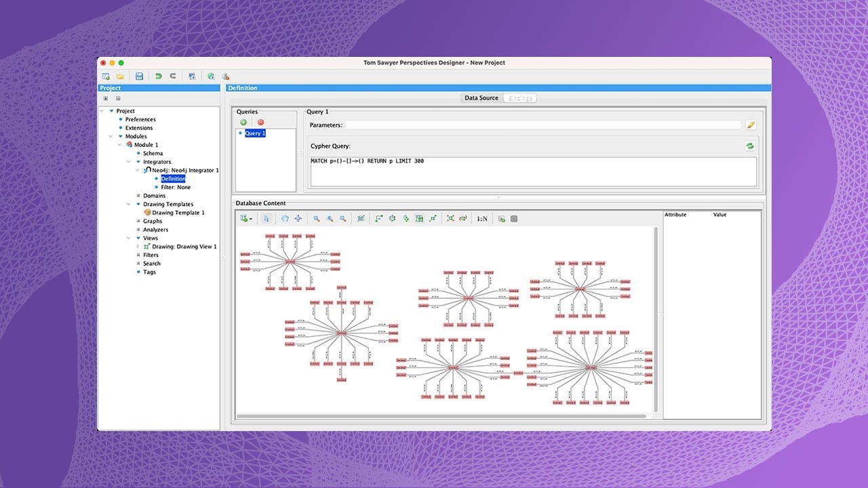The width and height of the screenshot is (868, 488).
Task: Select Search in the project tree
Action: [152, 264]
